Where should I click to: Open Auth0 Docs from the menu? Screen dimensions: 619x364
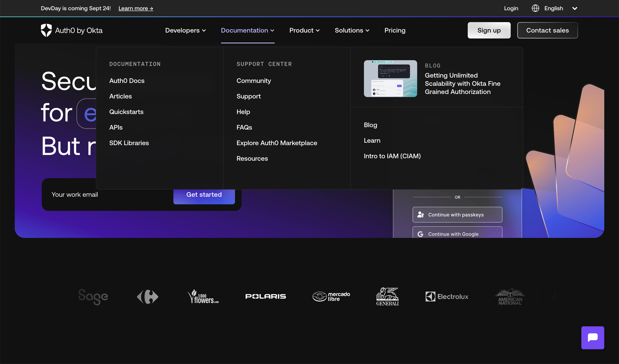(x=127, y=81)
